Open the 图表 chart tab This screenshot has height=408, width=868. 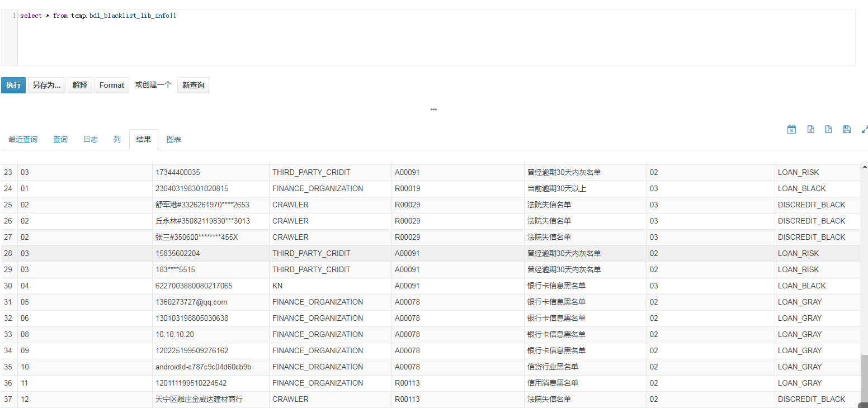pyautogui.click(x=174, y=139)
